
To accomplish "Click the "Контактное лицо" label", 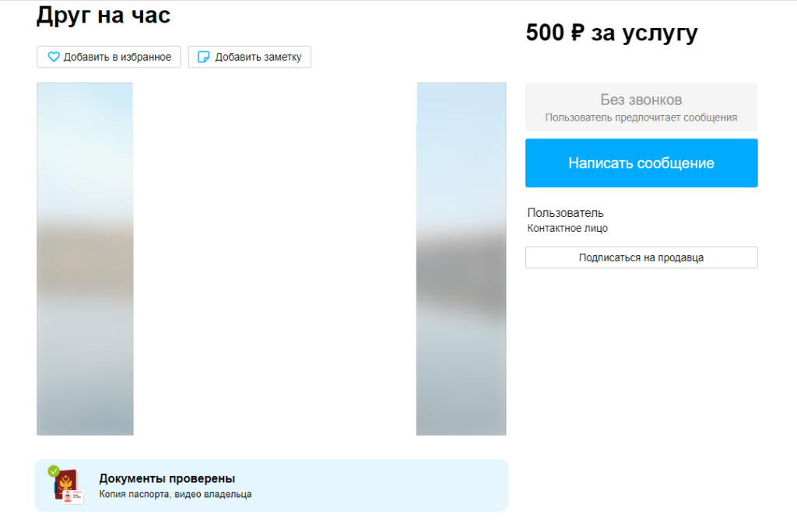I will click(x=567, y=229).
